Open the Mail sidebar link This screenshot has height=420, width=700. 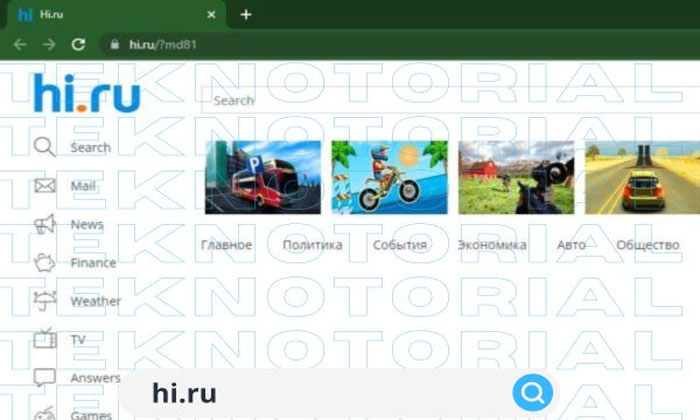click(x=83, y=186)
